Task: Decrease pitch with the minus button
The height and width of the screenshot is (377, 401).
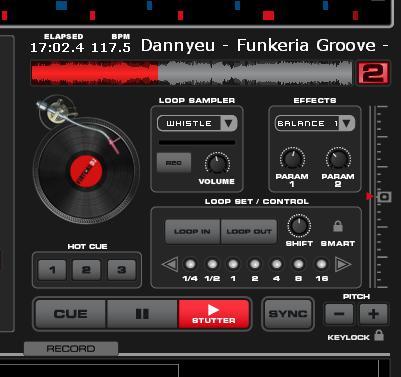Action: 339,314
